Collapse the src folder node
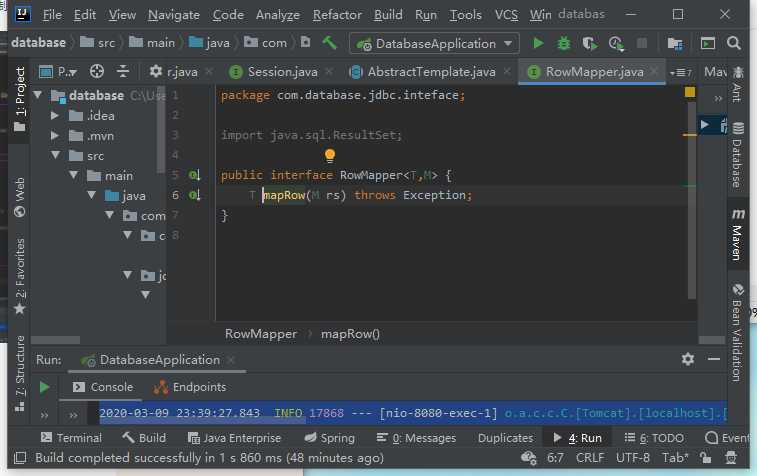The height and width of the screenshot is (476, 757). (x=56, y=155)
